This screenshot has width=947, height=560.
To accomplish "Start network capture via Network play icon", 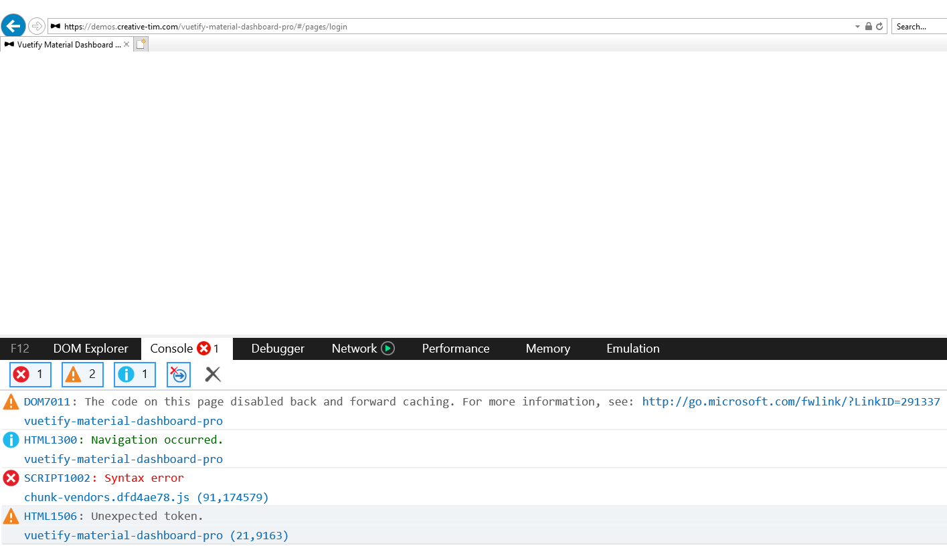I will click(x=390, y=348).
